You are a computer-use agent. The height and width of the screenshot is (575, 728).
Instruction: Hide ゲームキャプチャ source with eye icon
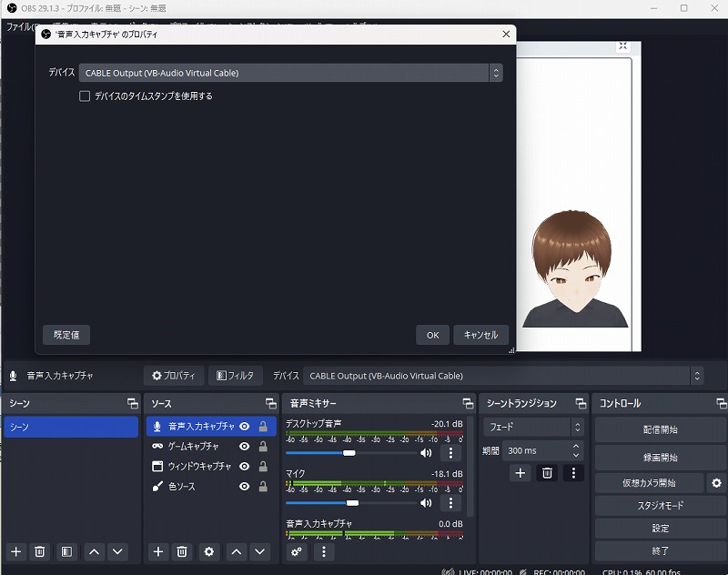point(244,447)
